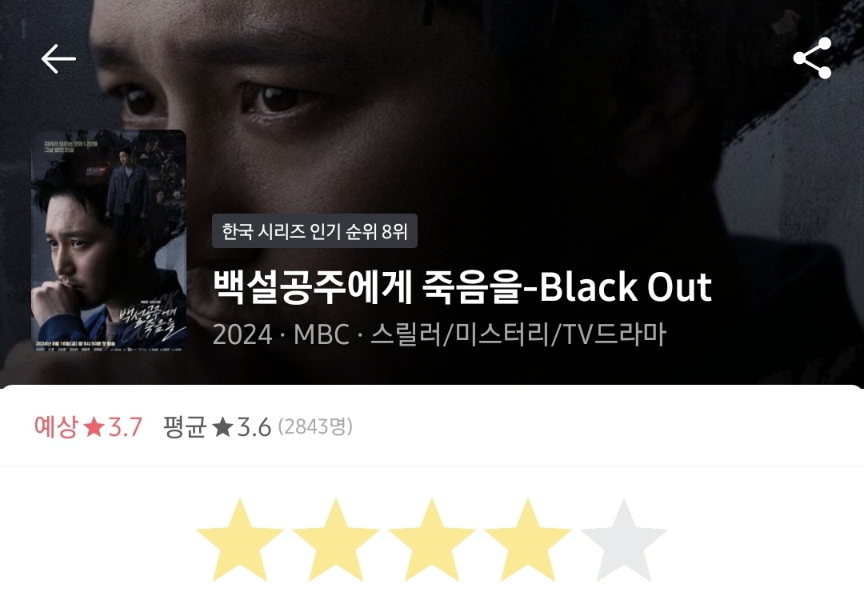This screenshot has width=864, height=616.
Task: Tap 스릴러/미스터리/TV드라마 genre text
Action: [518, 334]
